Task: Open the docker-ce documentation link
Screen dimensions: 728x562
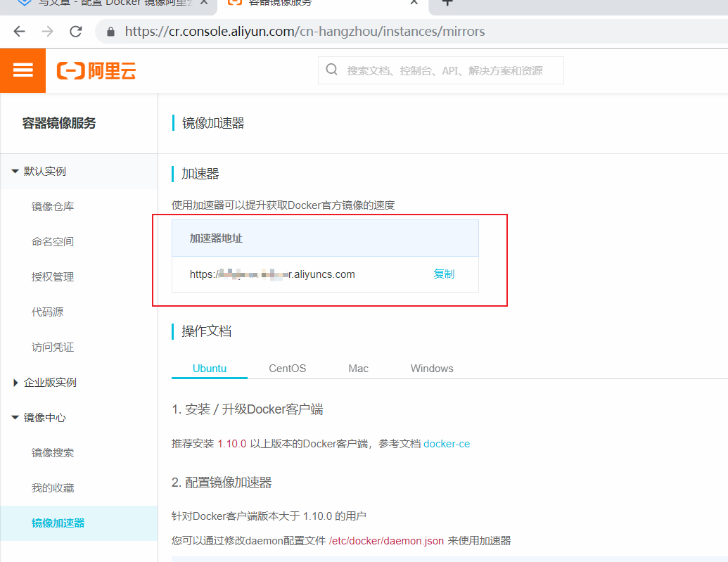Action: point(447,444)
